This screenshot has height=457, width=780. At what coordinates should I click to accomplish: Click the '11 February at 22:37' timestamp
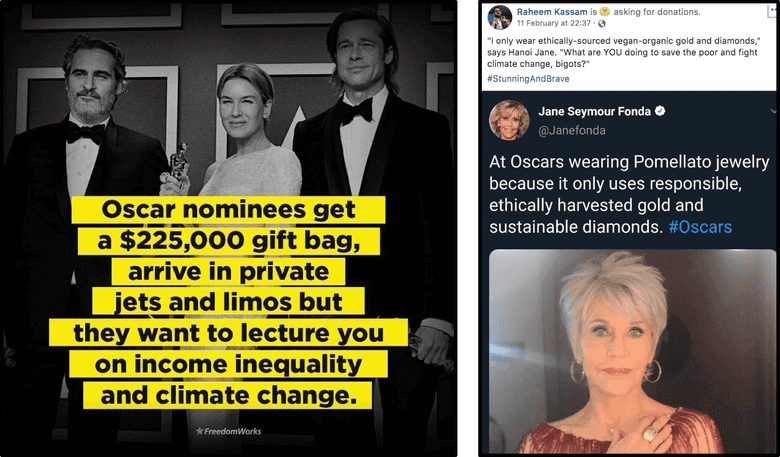coord(553,23)
